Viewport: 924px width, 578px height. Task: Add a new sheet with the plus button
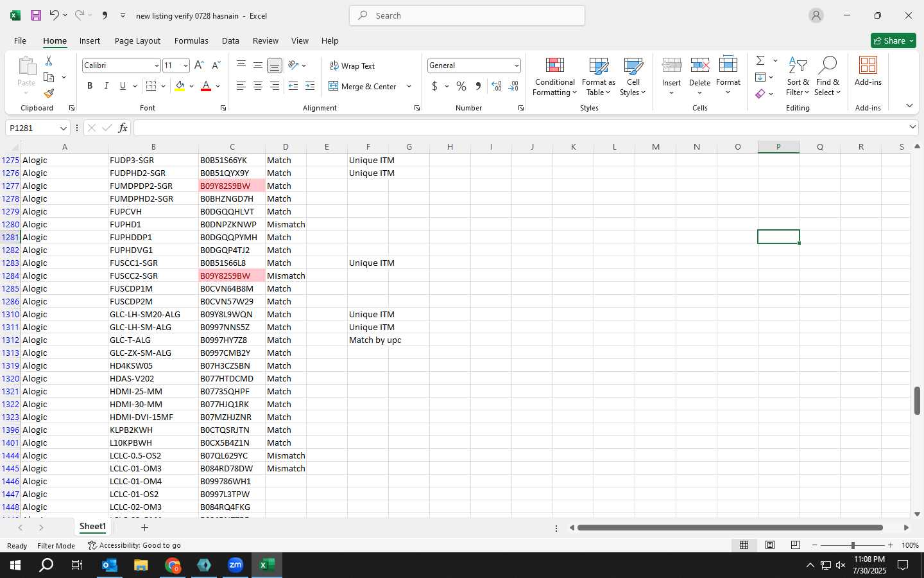coord(144,527)
